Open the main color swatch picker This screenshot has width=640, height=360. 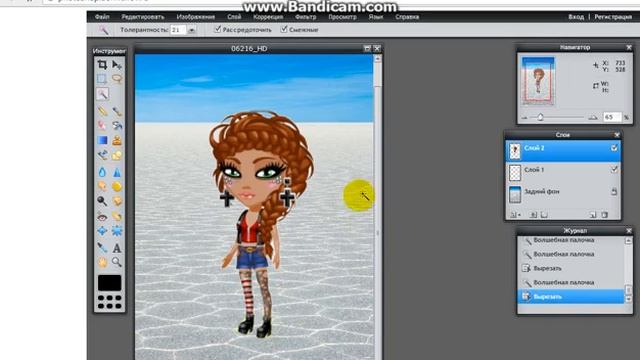point(109,282)
